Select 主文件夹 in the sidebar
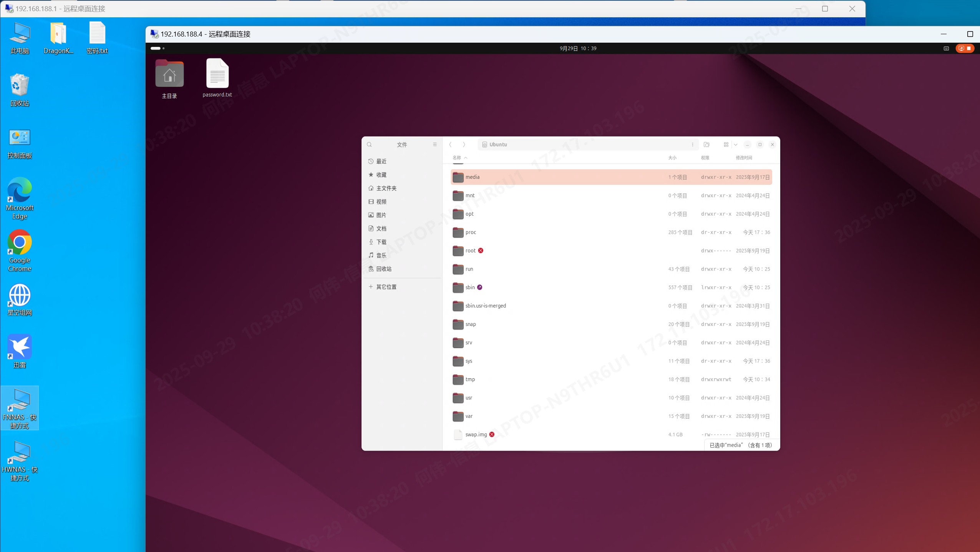This screenshot has height=552, width=980. [x=386, y=188]
